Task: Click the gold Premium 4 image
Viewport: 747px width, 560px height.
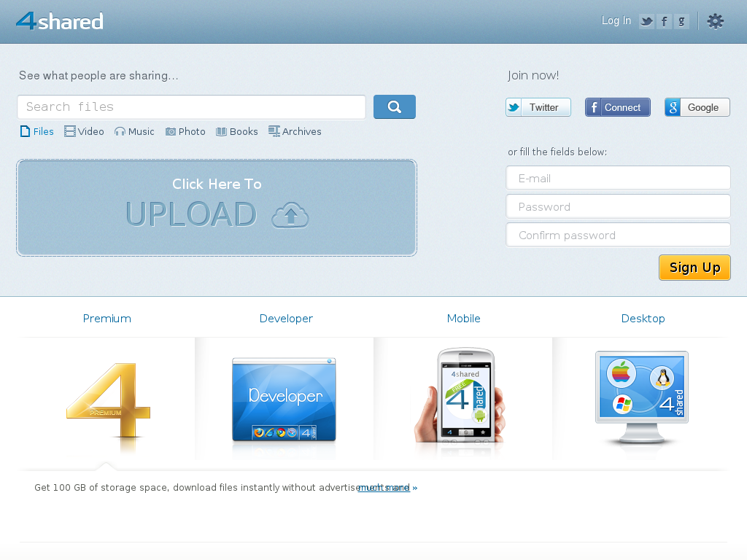Action: 108,400
